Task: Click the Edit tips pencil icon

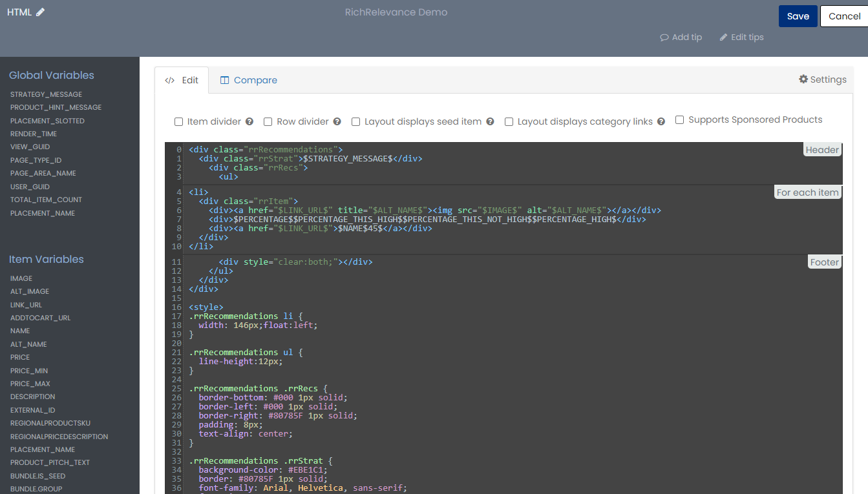Action: coord(723,37)
